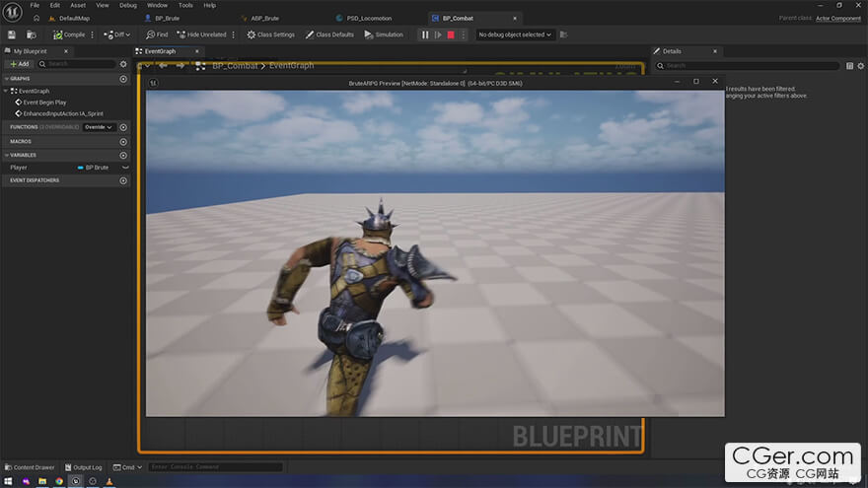Toggle Hide Unrelated nodes
The width and height of the screenshot is (868, 488).
[x=201, y=35]
